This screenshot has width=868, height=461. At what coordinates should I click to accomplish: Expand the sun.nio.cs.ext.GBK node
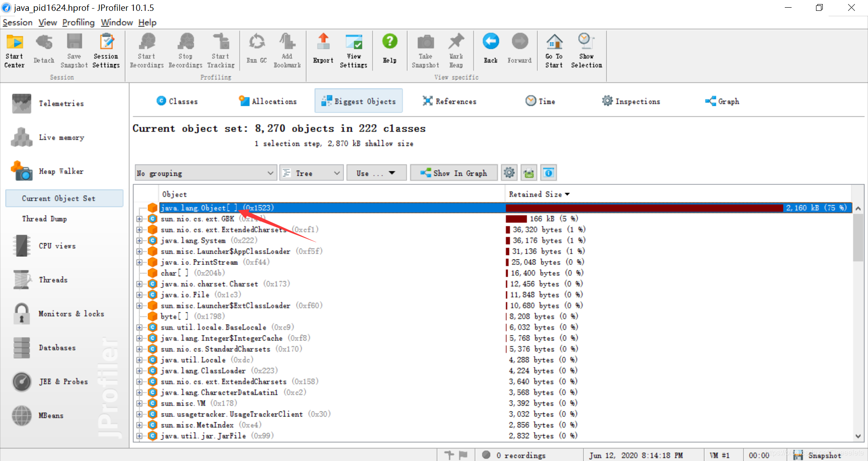click(x=139, y=219)
